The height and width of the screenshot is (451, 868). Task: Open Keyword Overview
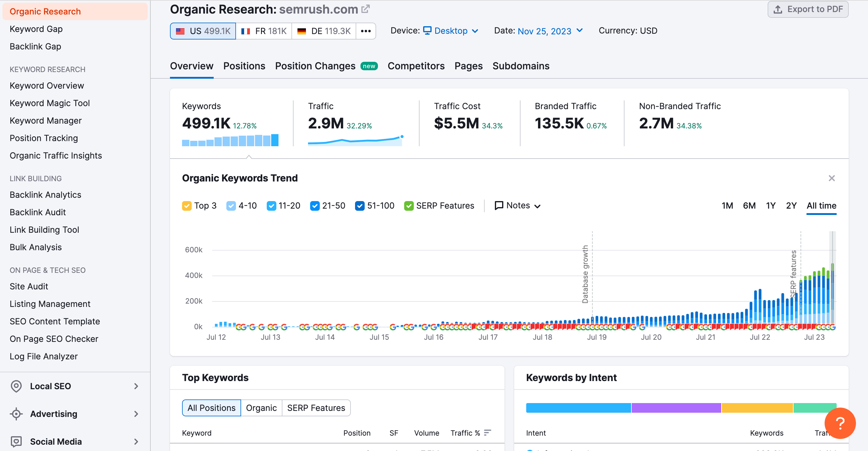pyautogui.click(x=47, y=86)
